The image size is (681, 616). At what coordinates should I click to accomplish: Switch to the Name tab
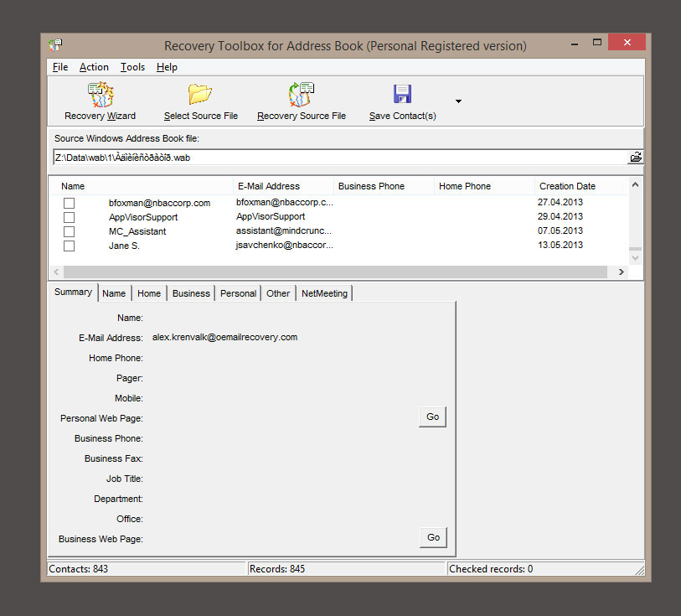[114, 293]
